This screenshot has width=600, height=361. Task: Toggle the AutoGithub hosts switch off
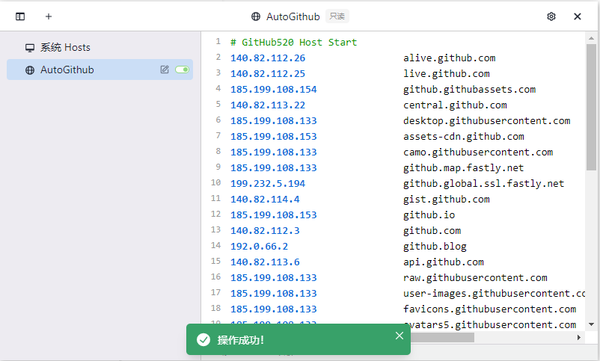pyautogui.click(x=182, y=70)
